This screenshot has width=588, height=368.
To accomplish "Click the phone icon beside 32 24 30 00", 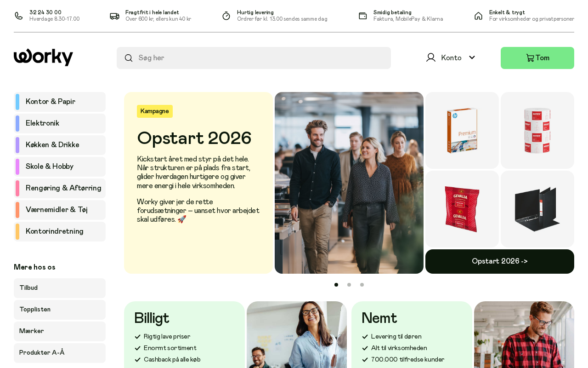I will (x=18, y=16).
